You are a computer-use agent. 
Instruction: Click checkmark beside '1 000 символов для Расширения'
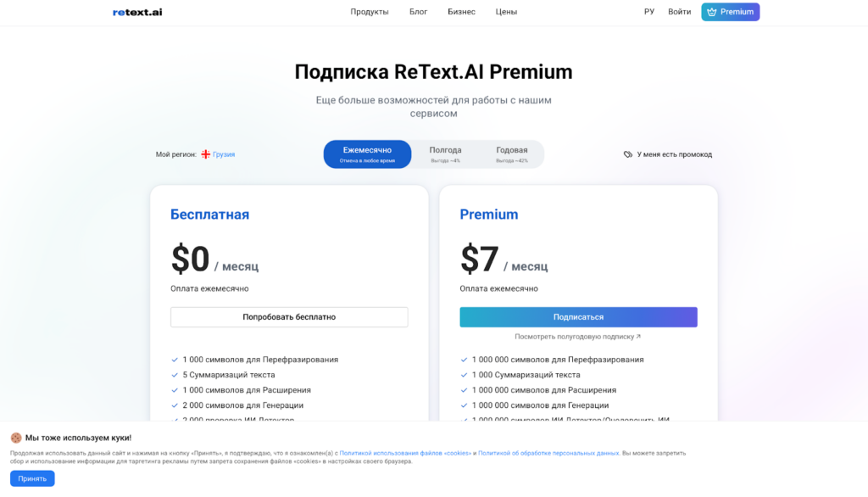(175, 390)
